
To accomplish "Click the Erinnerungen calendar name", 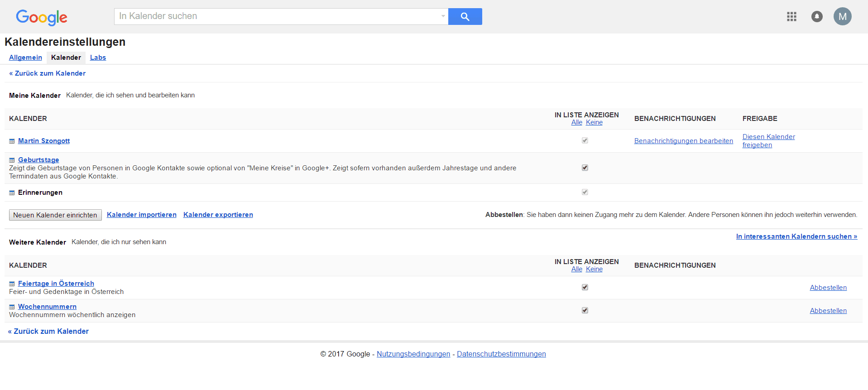I will coord(40,193).
